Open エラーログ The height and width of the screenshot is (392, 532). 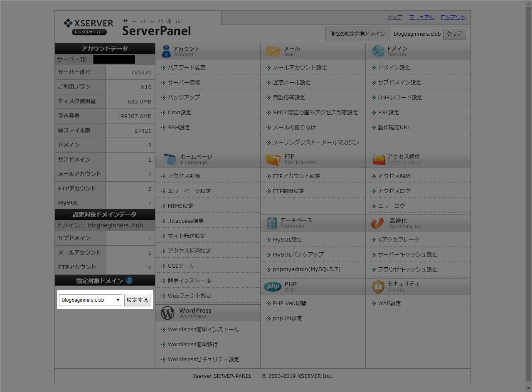click(391, 206)
